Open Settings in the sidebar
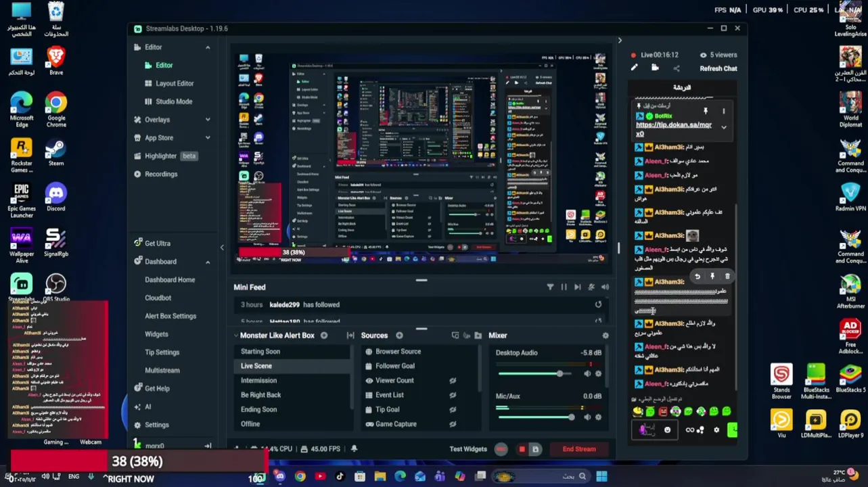The image size is (868, 487). pos(156,425)
